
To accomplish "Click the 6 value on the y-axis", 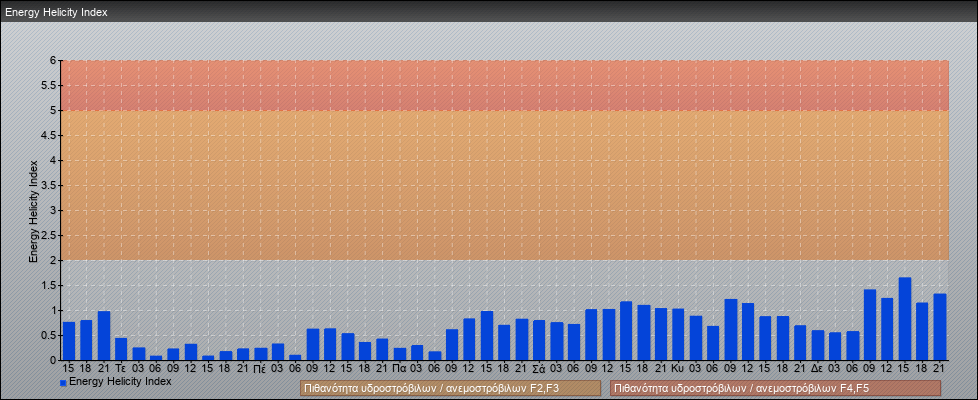I will click(x=53, y=60).
